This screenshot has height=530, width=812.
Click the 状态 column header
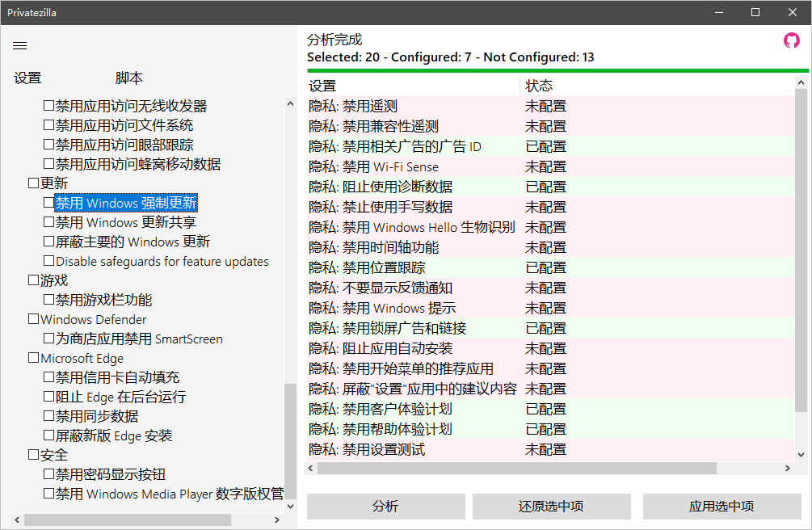657,86
